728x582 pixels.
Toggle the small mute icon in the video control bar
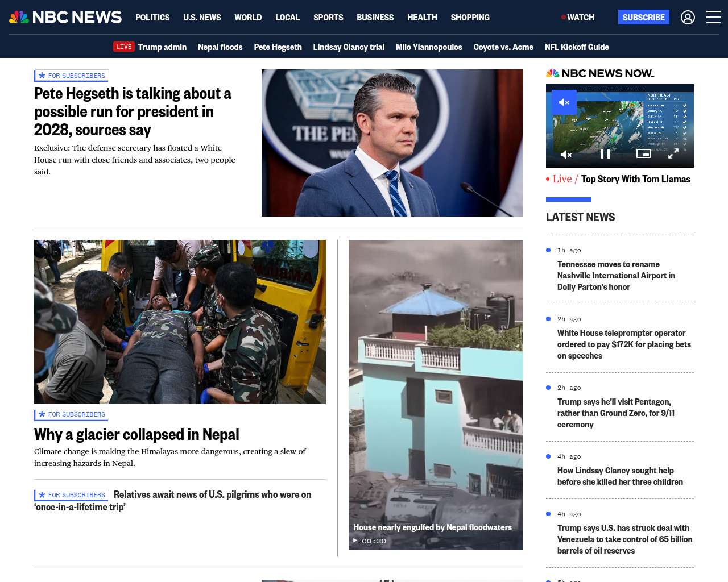click(566, 154)
